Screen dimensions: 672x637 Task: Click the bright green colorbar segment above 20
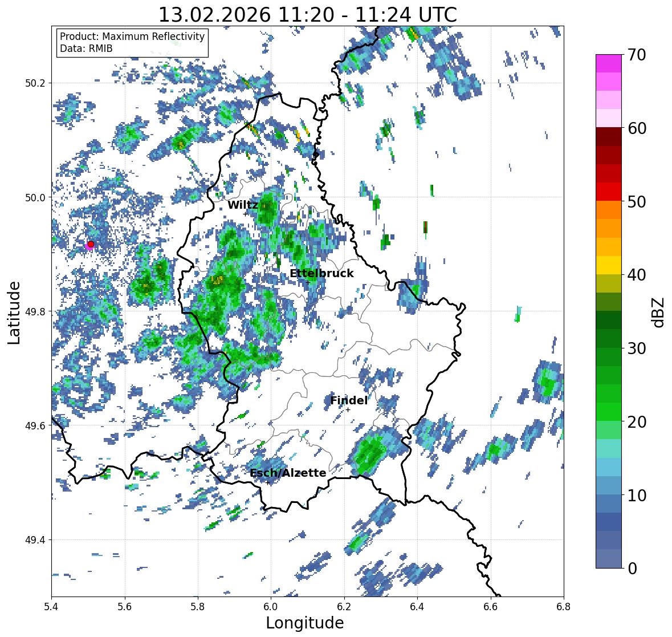tap(609, 412)
